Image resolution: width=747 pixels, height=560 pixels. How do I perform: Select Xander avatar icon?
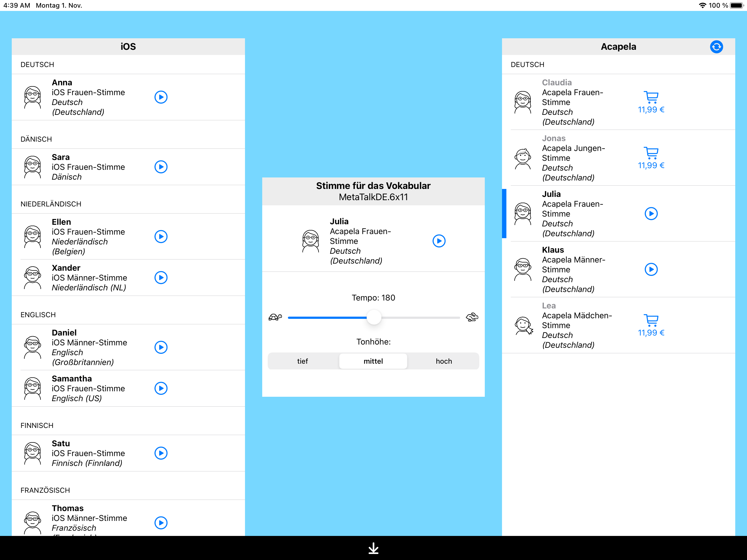[33, 278]
